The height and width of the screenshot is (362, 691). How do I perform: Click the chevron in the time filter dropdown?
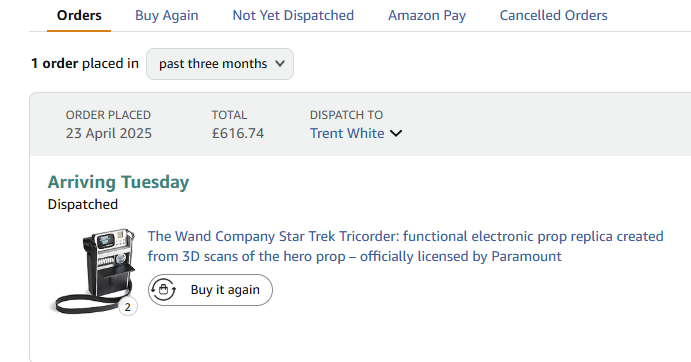point(280,63)
